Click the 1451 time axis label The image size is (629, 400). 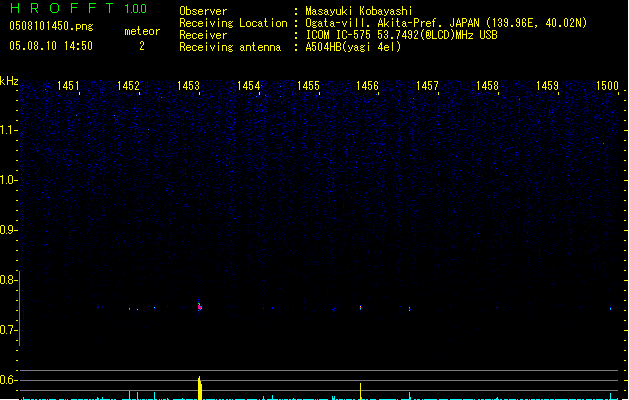pos(68,85)
